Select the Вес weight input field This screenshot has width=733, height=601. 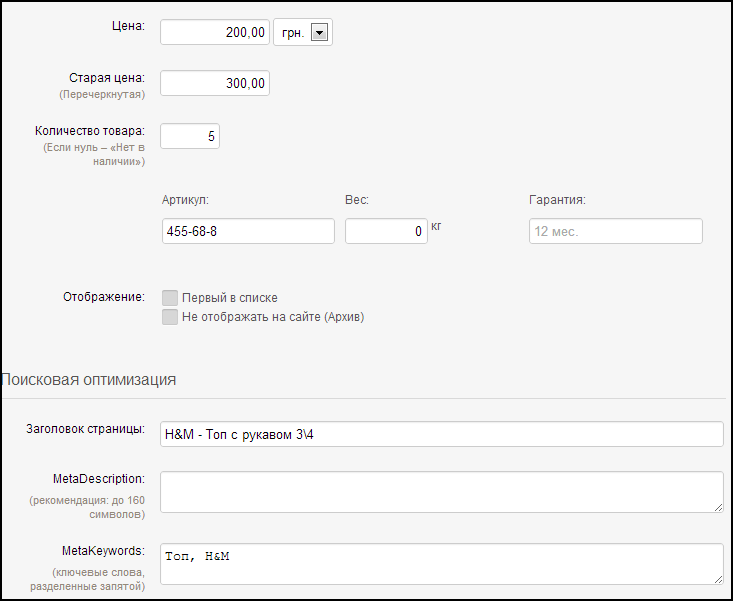(386, 231)
